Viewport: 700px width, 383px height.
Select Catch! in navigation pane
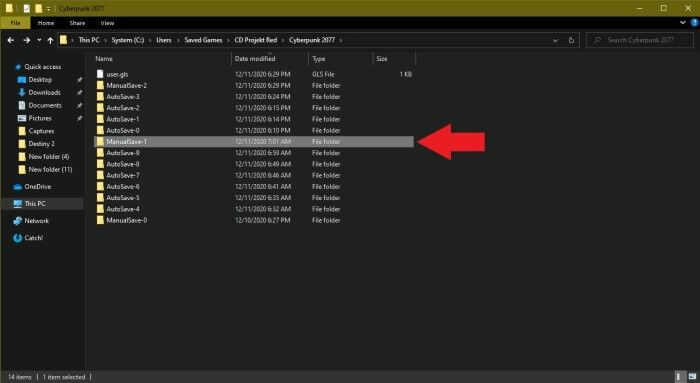(33, 238)
